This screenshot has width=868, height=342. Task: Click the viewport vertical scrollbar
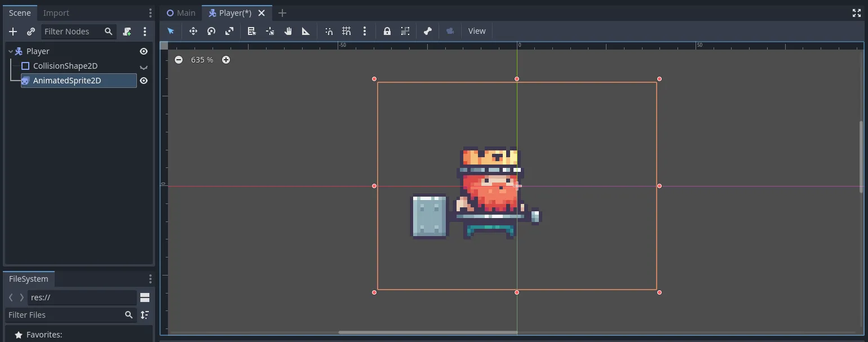click(861, 157)
